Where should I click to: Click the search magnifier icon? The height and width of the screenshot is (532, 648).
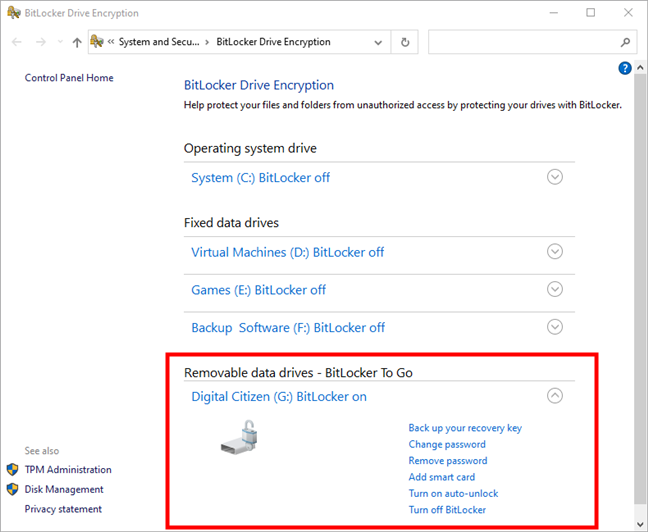click(625, 42)
